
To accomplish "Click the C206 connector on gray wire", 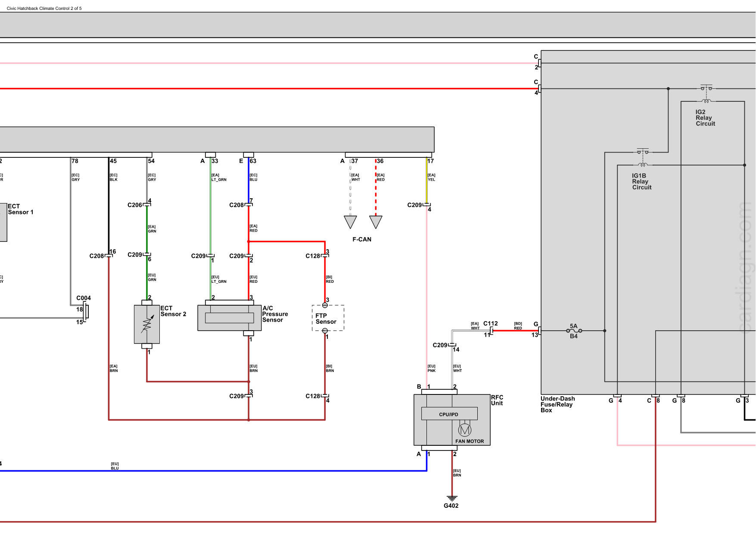I will [x=147, y=205].
